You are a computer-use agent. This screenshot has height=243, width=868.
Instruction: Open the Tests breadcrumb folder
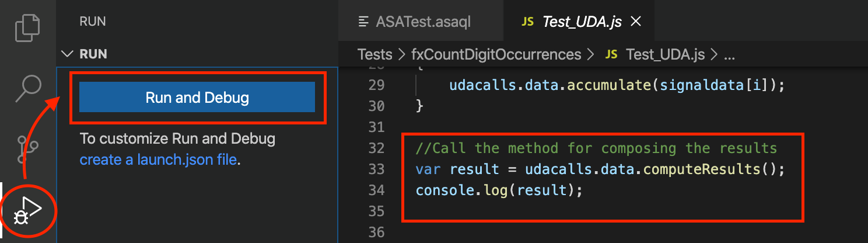(x=374, y=54)
